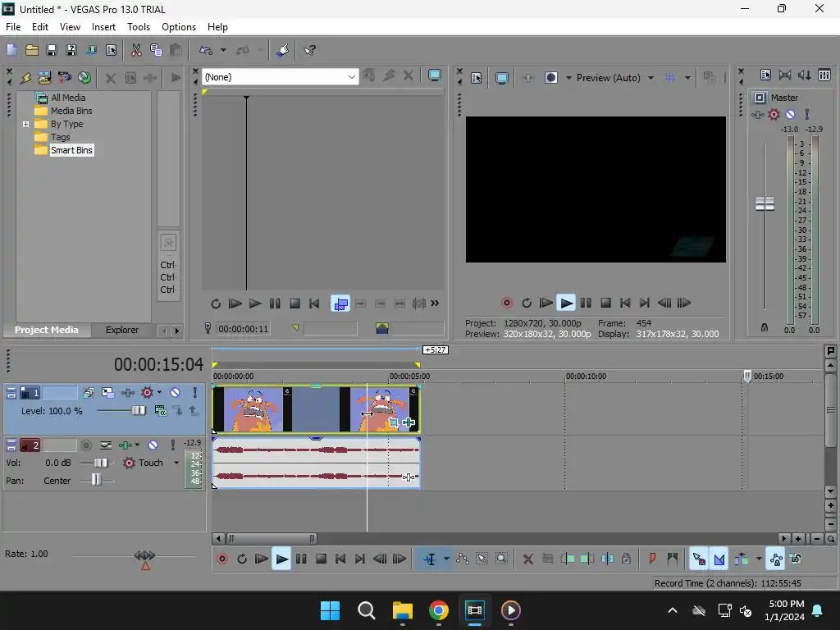Click the Lock Event padlock icon
Viewport: 840px width, 630px height.
[626, 559]
